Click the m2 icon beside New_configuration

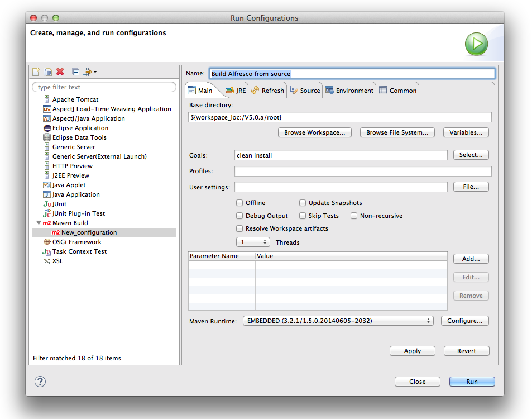[56, 232]
